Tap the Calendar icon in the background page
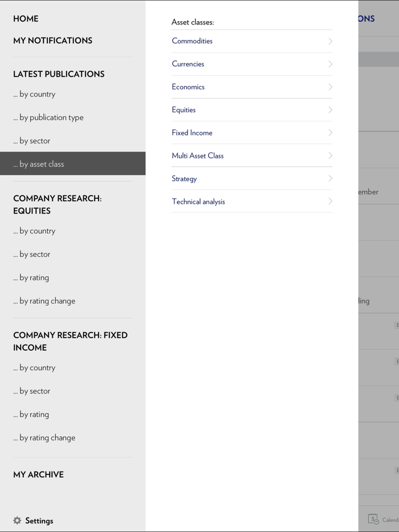This screenshot has width=399, height=532. tap(373, 519)
